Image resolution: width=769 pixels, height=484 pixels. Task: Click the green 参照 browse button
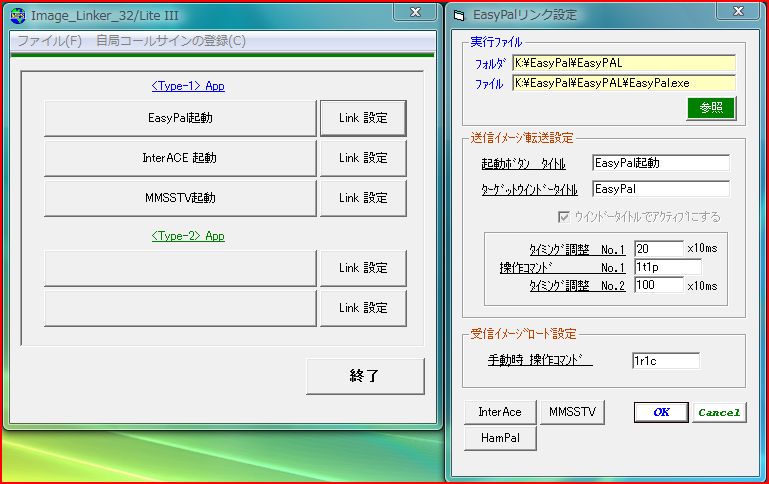point(711,108)
